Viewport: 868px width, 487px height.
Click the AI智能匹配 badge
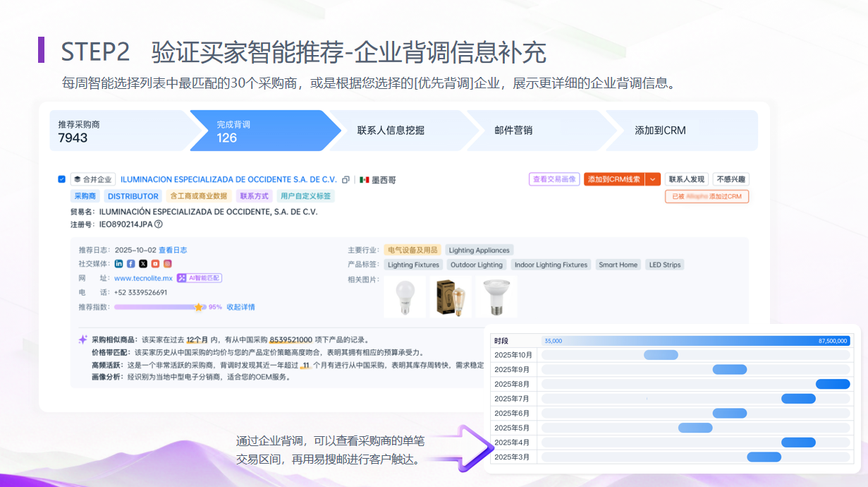[200, 278]
